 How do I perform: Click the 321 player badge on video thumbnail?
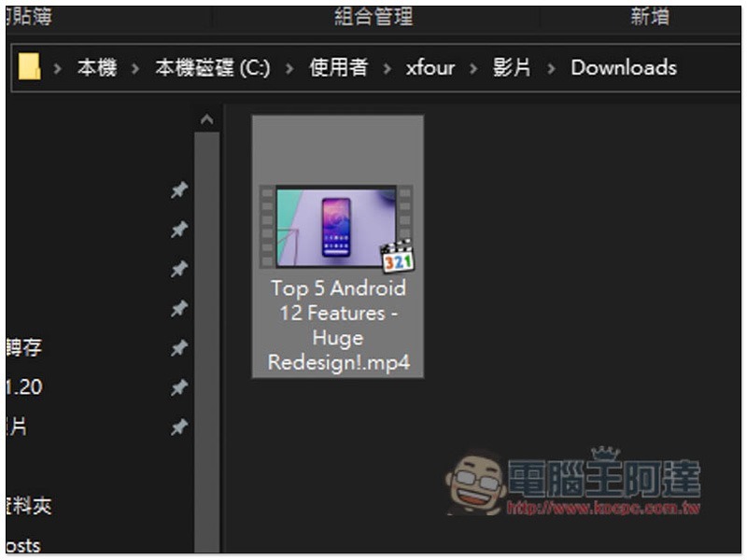pyautogui.click(x=397, y=257)
